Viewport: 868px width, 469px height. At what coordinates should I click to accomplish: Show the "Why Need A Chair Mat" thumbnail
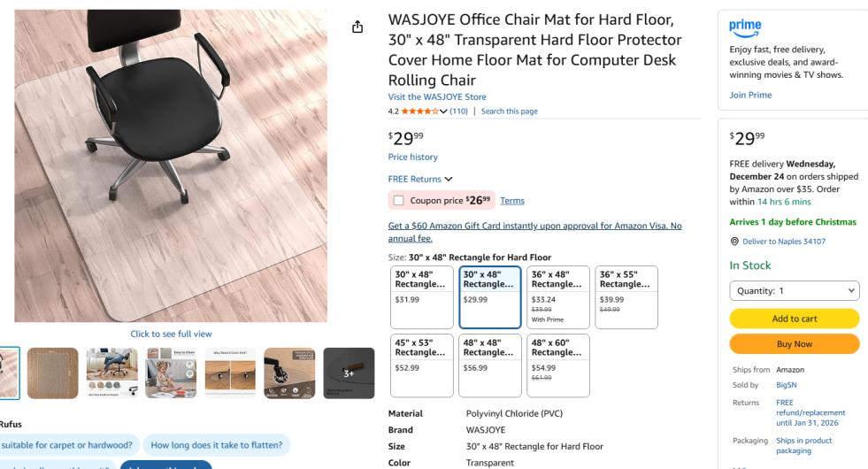pyautogui.click(x=230, y=373)
